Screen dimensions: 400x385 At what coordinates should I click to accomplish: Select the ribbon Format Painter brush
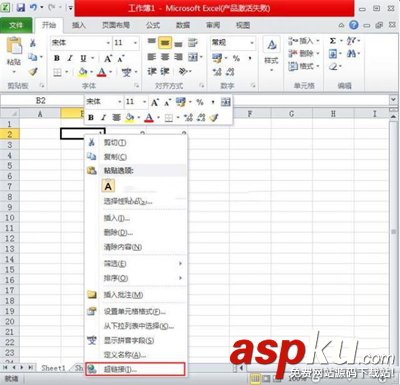click(x=33, y=71)
